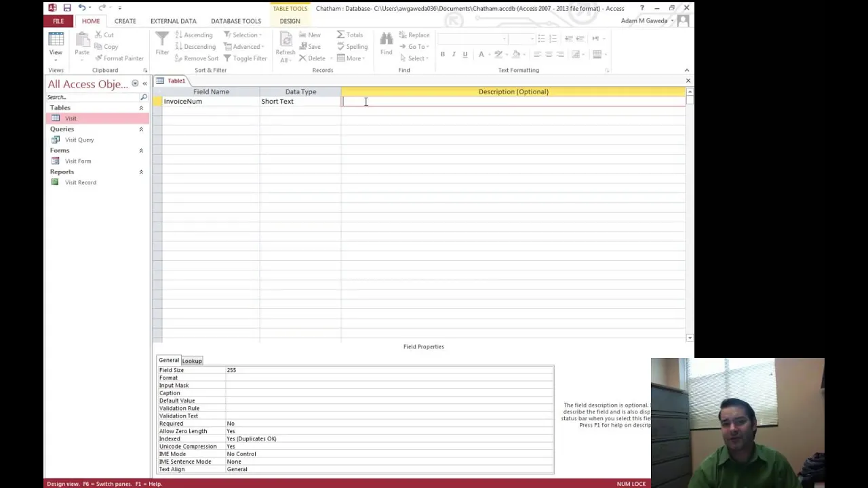Toggle Align Right text alignment
Viewport: 868px width, 488px height.
[x=559, y=54]
